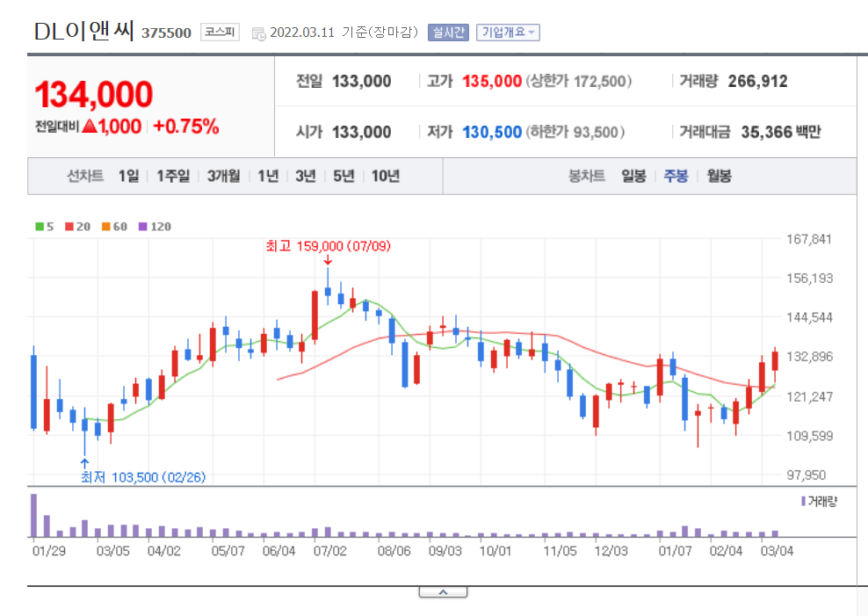Click the 하한가 93,500 text
This screenshot has width=868, height=616.
click(x=575, y=133)
